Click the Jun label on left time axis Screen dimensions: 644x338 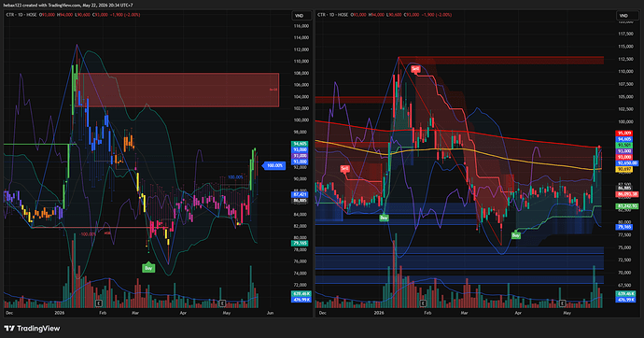[270, 313]
